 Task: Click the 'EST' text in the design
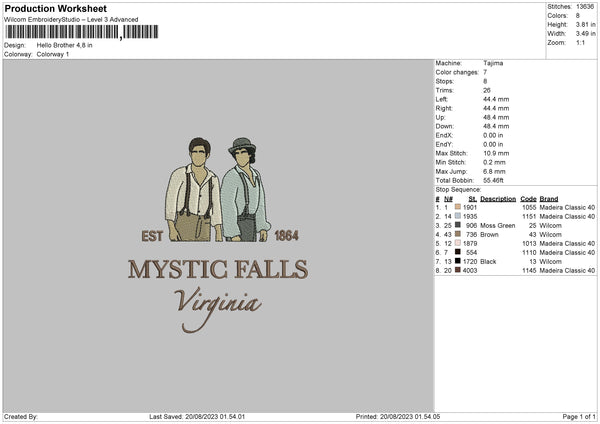(152, 236)
